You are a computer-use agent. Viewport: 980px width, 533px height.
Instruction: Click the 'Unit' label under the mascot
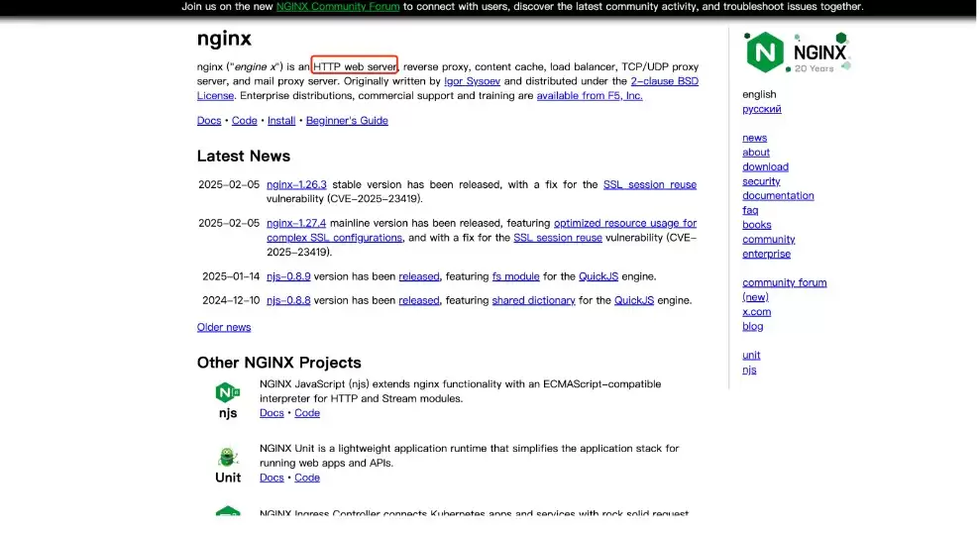click(228, 478)
